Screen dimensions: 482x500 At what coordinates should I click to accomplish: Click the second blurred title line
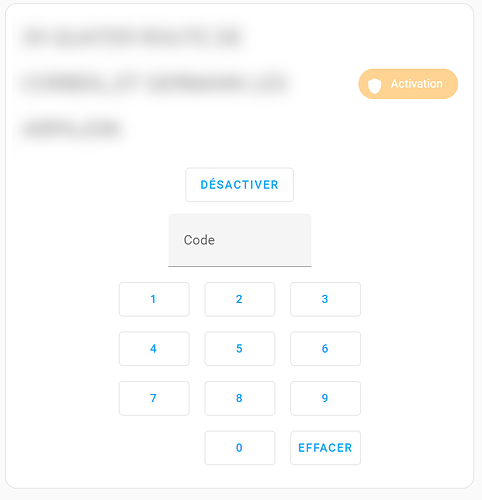(x=156, y=83)
